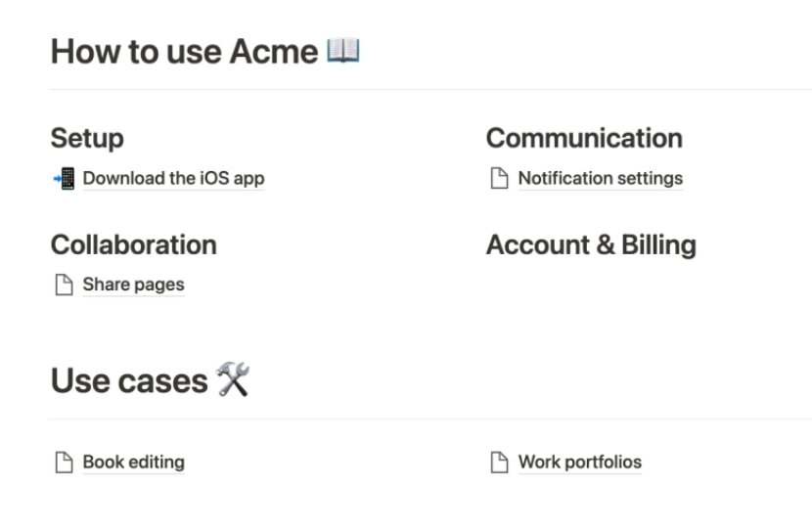The height and width of the screenshot is (529, 812).
Task: Select the Use cases heading text
Action: click(x=129, y=381)
